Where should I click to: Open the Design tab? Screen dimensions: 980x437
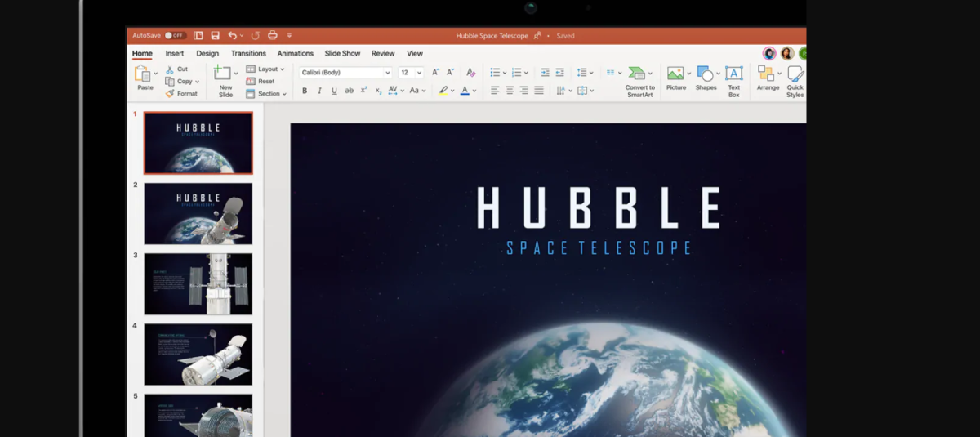pos(207,54)
